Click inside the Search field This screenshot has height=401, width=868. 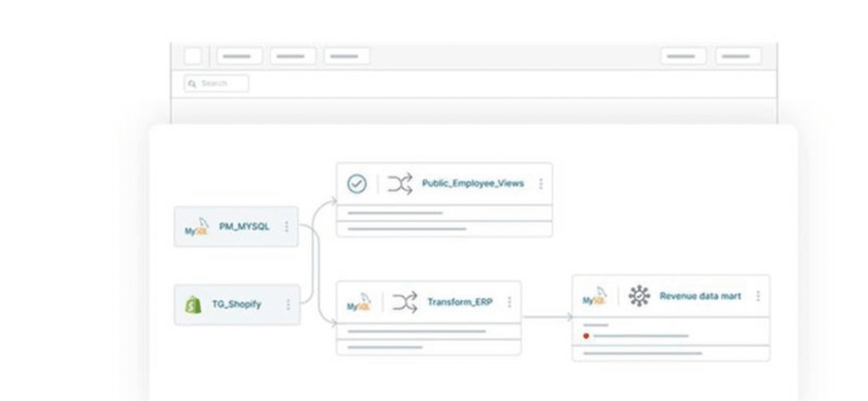(217, 83)
